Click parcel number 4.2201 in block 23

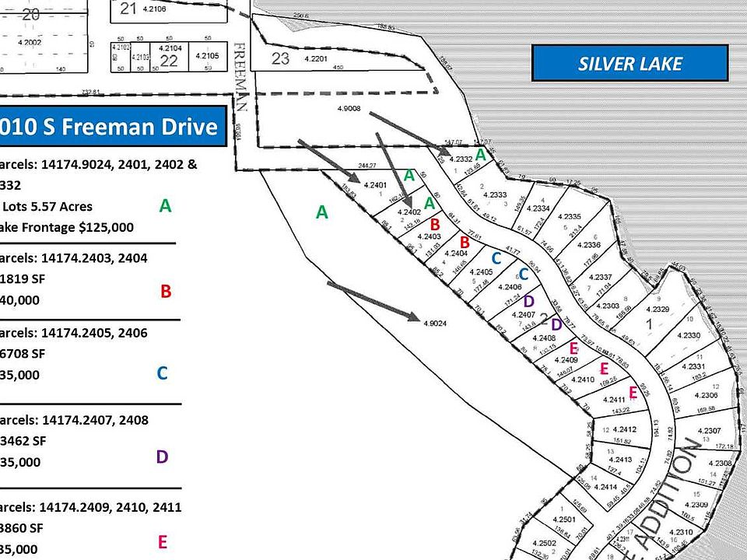316,58
